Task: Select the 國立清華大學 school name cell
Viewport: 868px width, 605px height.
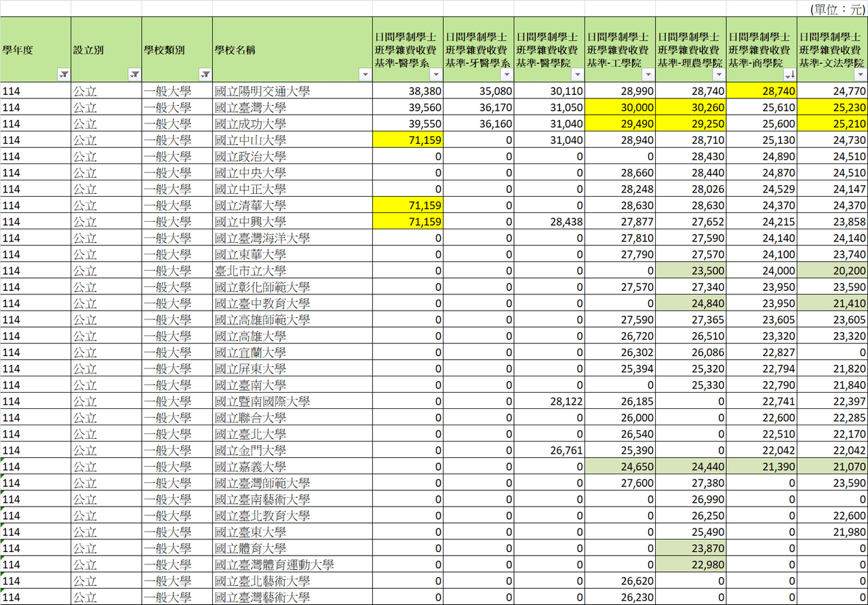Action: (x=292, y=205)
